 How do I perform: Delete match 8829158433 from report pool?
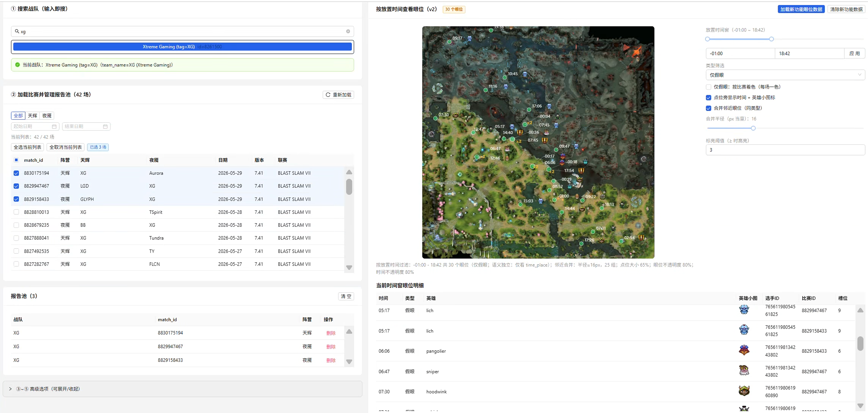pos(331,360)
